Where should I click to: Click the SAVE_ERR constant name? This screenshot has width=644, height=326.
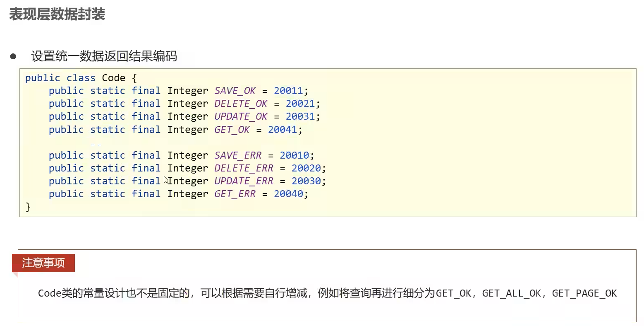tap(238, 155)
